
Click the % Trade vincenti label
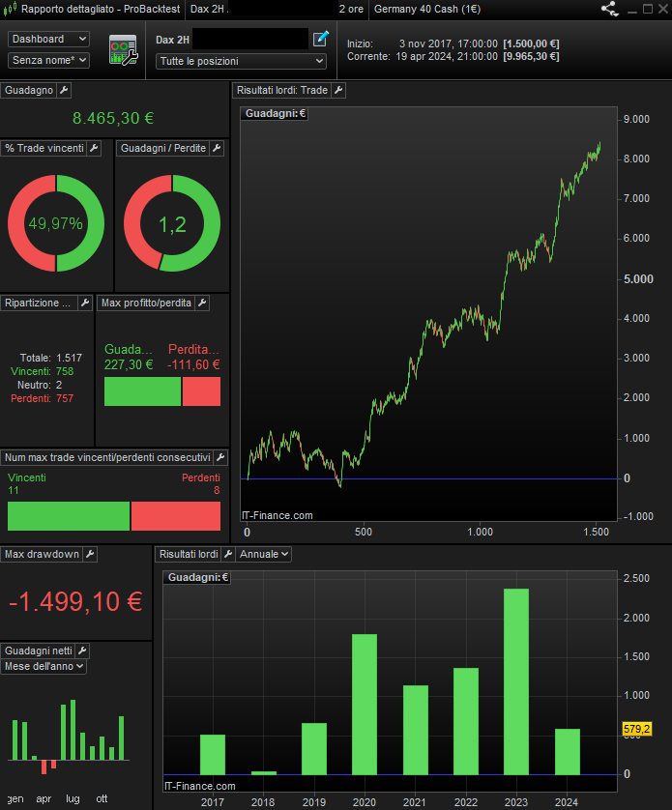[x=44, y=148]
